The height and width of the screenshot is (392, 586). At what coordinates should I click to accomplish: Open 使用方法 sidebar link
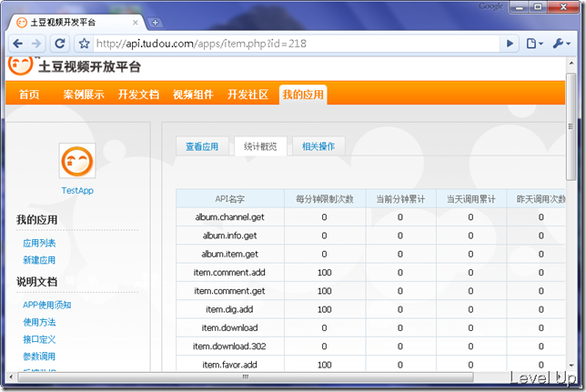click(39, 322)
